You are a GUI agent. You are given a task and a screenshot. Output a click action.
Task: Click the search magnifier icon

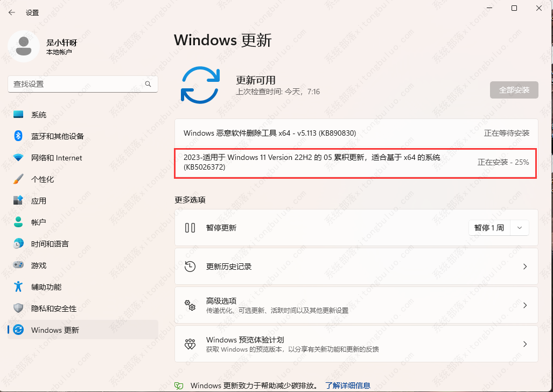point(148,84)
